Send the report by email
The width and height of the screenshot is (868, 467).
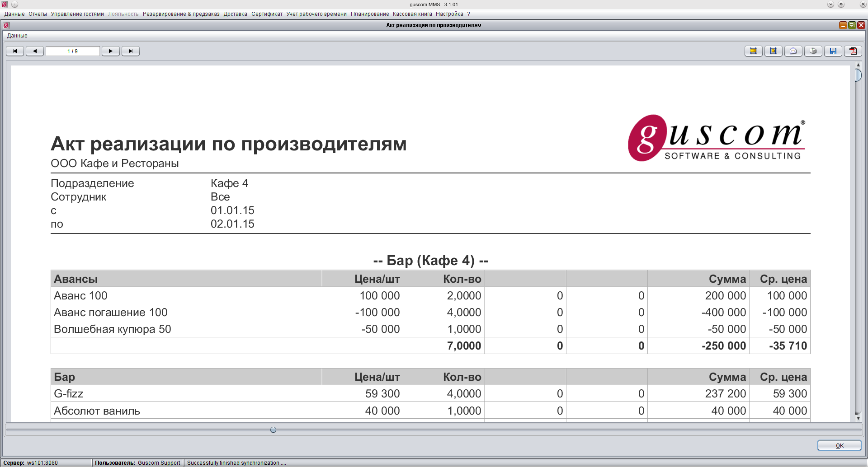coord(793,51)
